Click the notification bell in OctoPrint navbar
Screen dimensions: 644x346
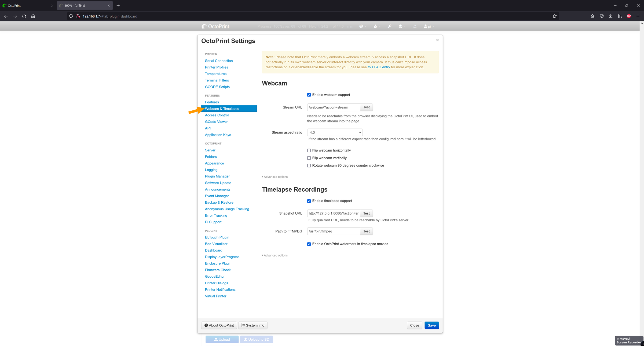click(x=415, y=26)
